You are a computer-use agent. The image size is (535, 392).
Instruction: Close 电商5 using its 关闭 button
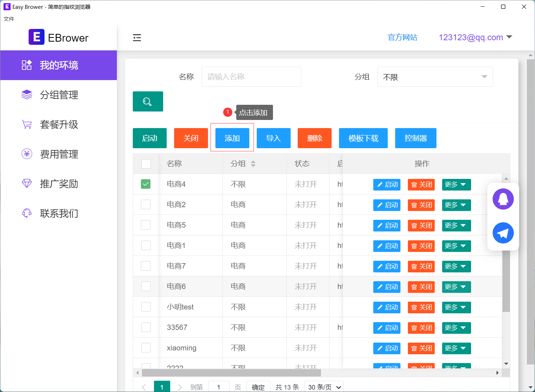click(421, 225)
